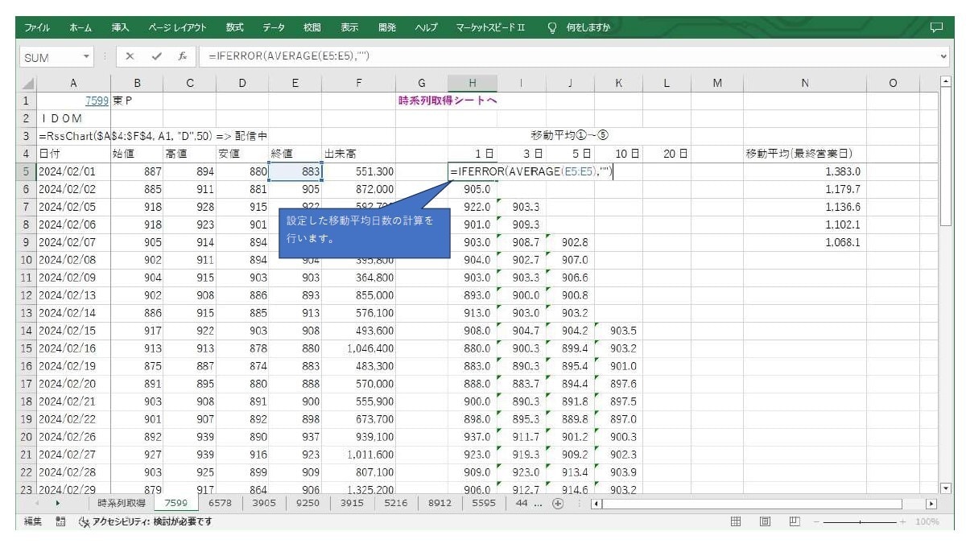The height and width of the screenshot is (560, 966).
Task: Open the 表示 ribbon tab
Action: (x=349, y=27)
